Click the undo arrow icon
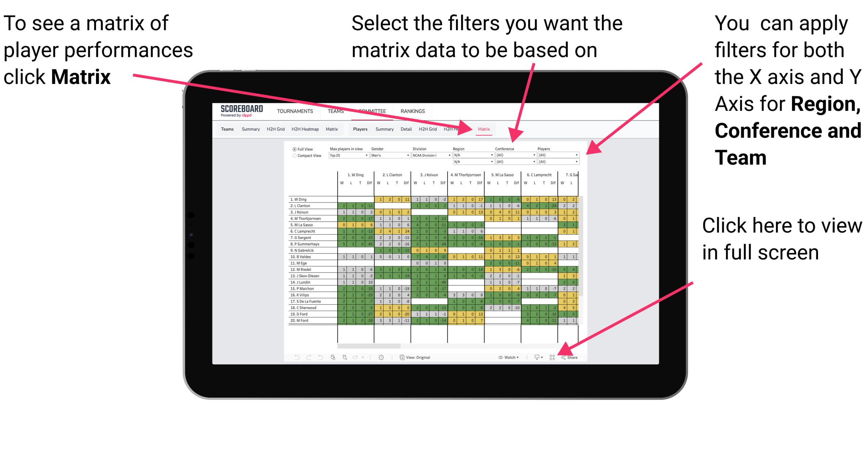The image size is (868, 467). pos(293,357)
